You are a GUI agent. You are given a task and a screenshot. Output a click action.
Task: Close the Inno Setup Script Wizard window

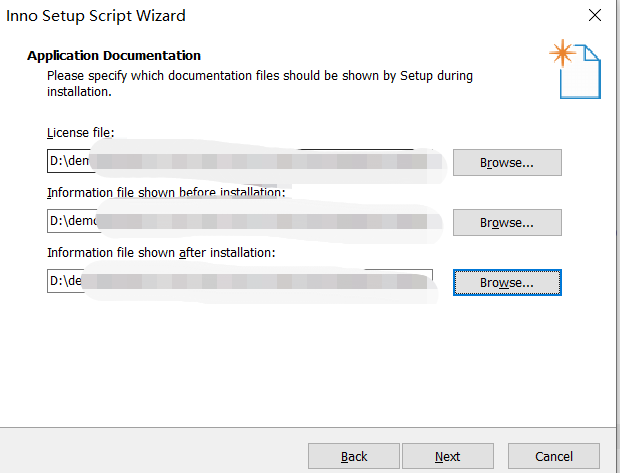pyautogui.click(x=595, y=16)
